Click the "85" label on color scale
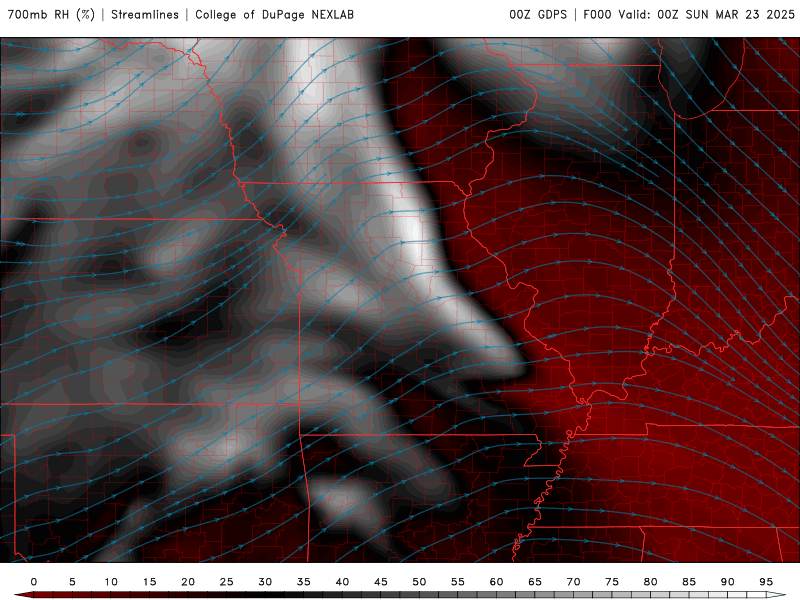This screenshot has width=800, height=600. pos(689,582)
